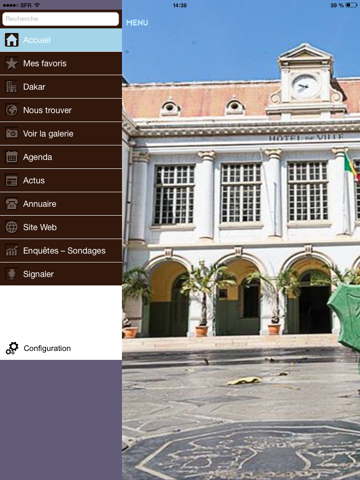The image size is (360, 480).
Task: Open the Actus menu entry
Action: point(61,180)
